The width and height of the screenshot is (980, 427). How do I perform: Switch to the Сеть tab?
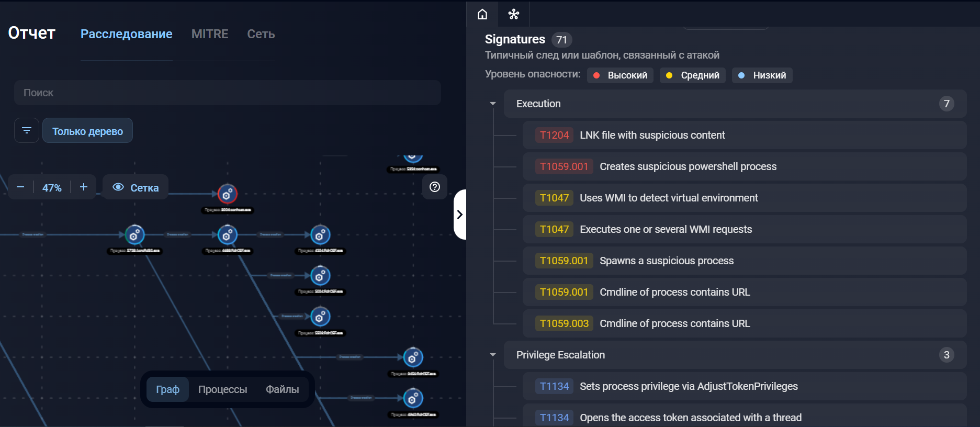pyautogui.click(x=261, y=34)
